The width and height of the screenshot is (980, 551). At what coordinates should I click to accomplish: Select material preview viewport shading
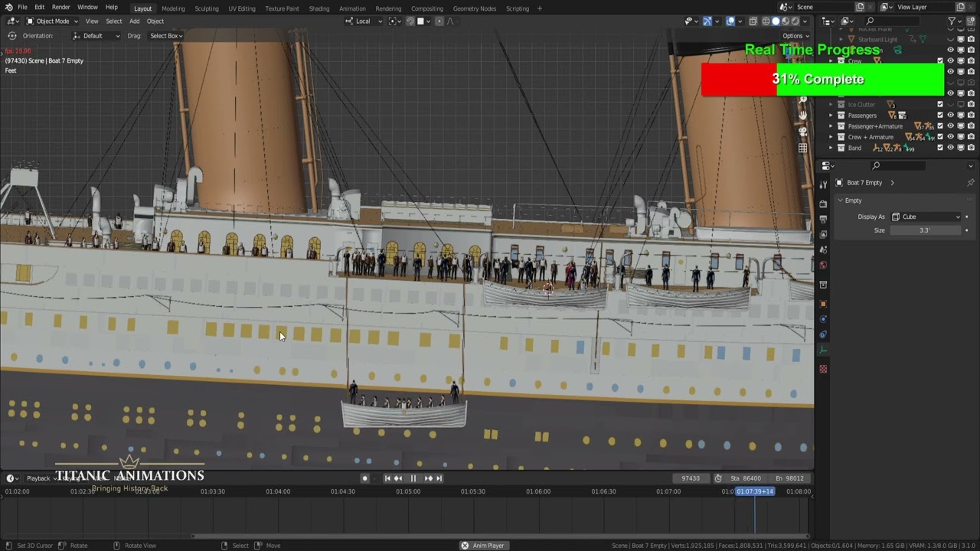[x=786, y=21]
